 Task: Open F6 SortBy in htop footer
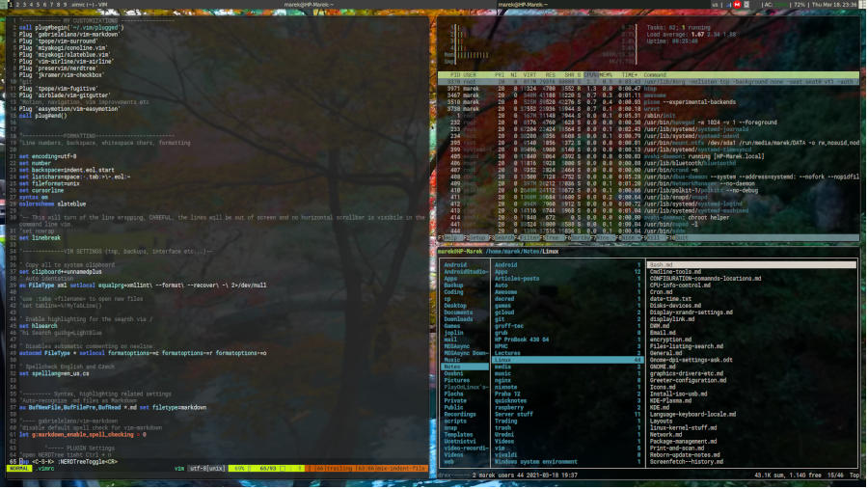coord(577,237)
